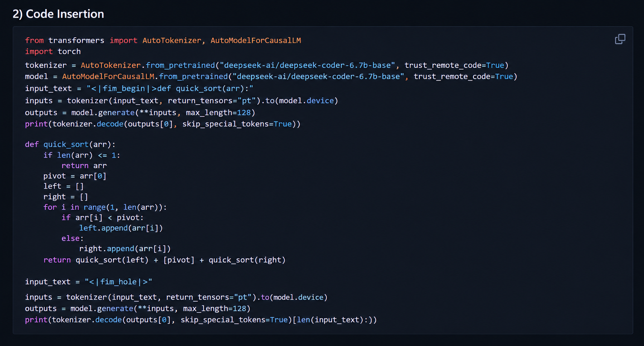The image size is (644, 346).
Task: Click the "import torch" line
Action: [53, 52]
